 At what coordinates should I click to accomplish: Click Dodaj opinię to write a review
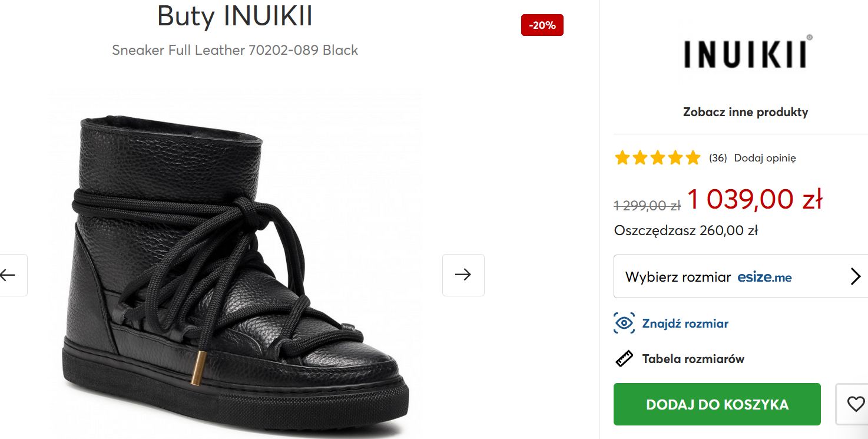click(766, 158)
